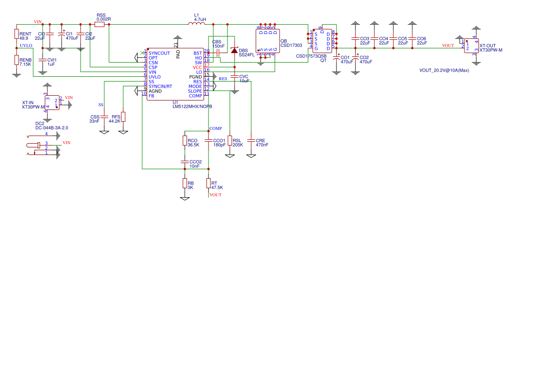
Task: Click the RSS 0.002R sense resistor
Action: coord(100,24)
